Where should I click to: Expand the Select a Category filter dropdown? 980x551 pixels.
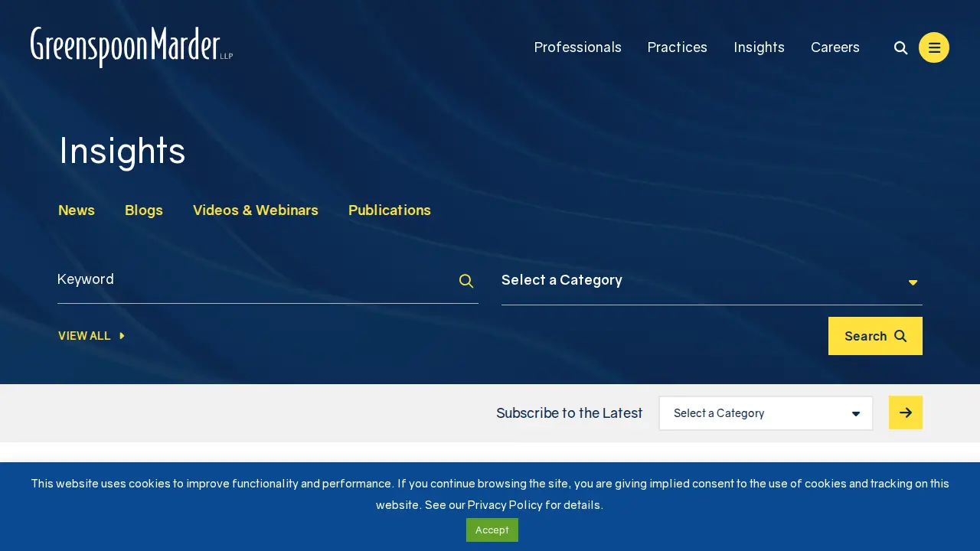[x=712, y=281]
